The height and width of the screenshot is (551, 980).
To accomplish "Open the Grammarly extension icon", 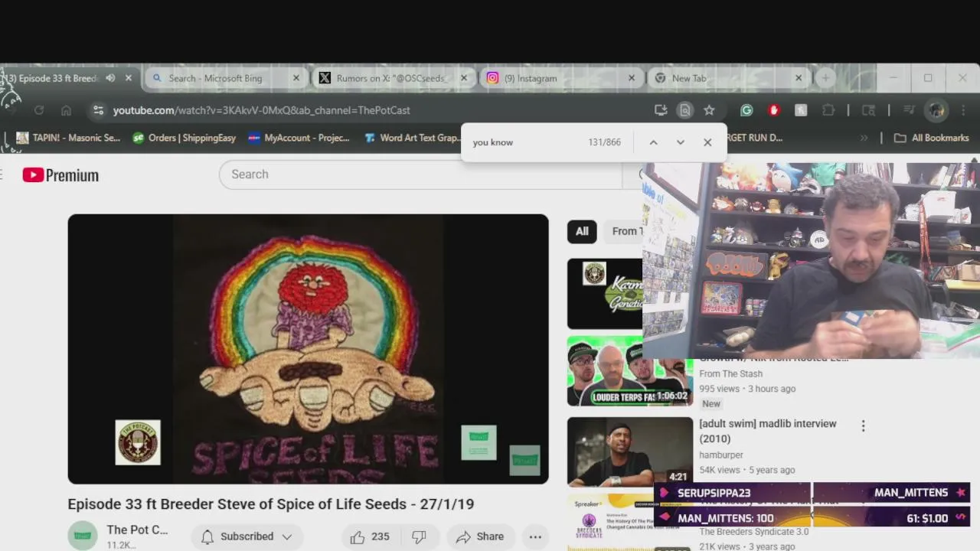I will 746,110.
